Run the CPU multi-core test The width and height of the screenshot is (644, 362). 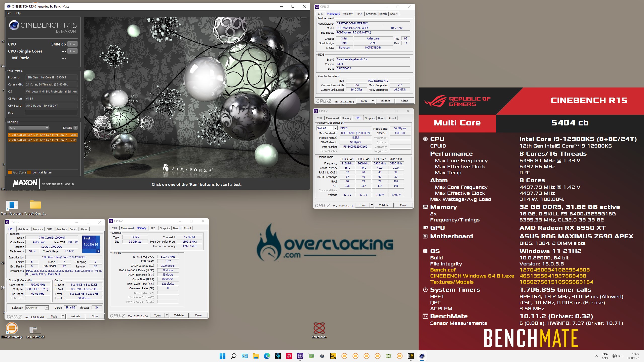(x=72, y=44)
